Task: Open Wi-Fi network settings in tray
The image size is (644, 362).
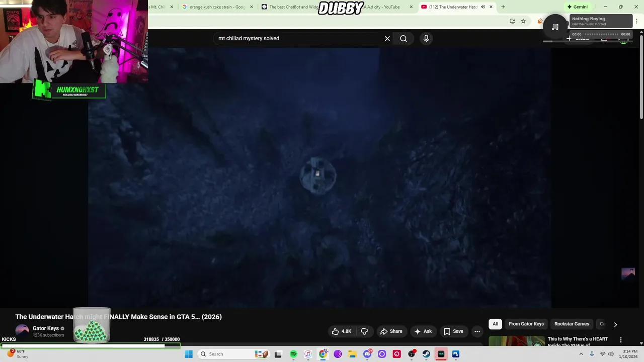Action: [x=602, y=354]
